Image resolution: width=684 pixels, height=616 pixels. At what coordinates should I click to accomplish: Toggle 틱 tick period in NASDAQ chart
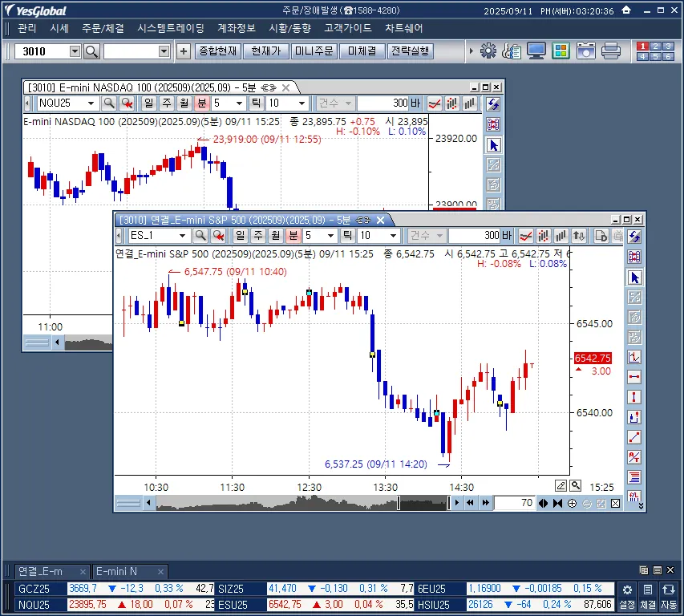[256, 103]
